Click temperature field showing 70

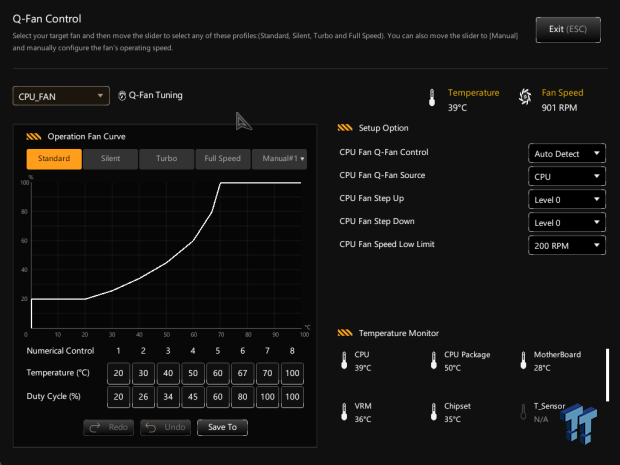(267, 373)
